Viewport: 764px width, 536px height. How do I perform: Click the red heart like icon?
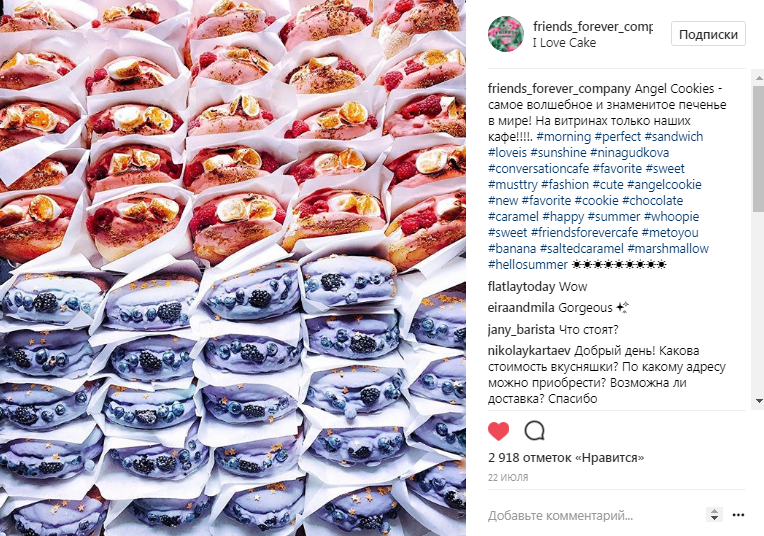click(498, 431)
